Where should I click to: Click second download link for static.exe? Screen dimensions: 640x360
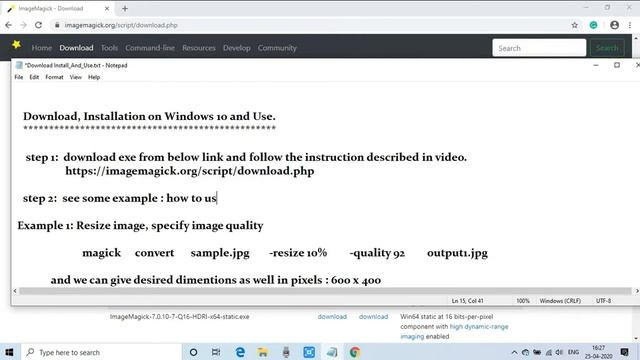(373, 317)
